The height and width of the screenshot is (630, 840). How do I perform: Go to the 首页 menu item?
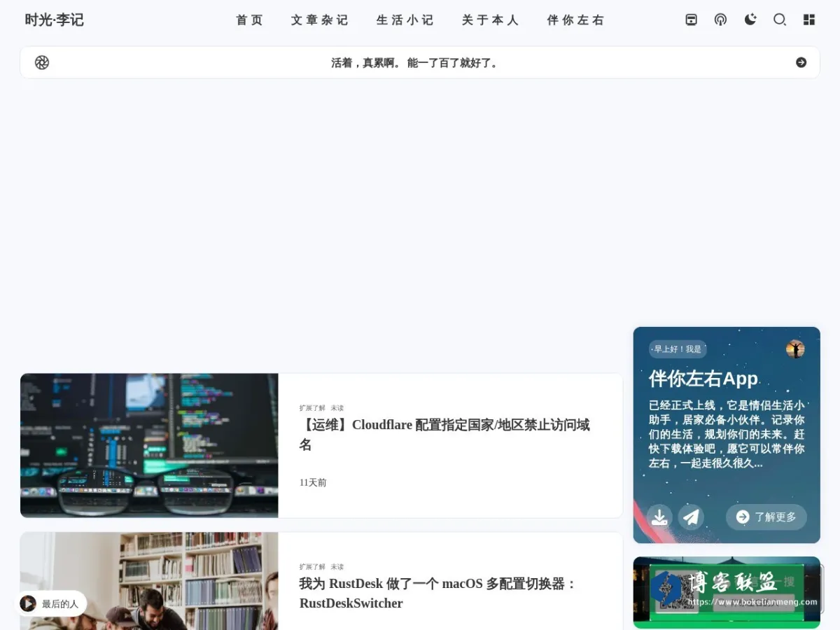250,20
